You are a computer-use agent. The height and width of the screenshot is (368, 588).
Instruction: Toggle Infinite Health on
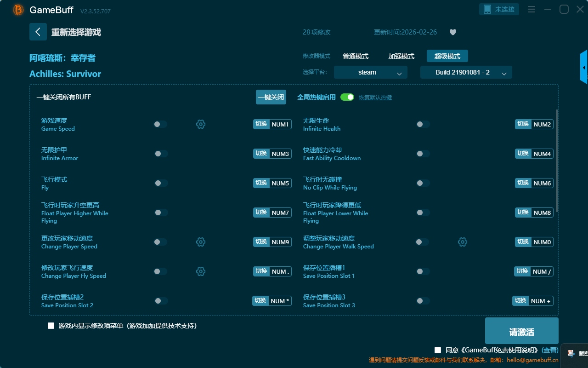click(x=423, y=124)
